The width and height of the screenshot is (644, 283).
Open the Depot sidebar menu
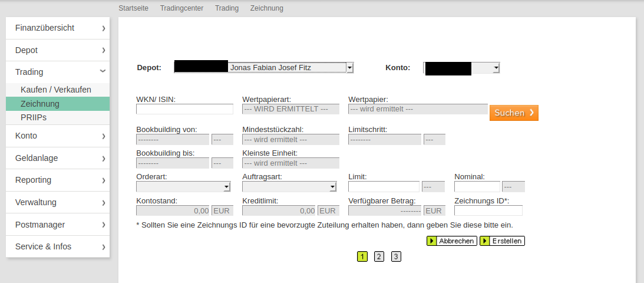coord(57,50)
